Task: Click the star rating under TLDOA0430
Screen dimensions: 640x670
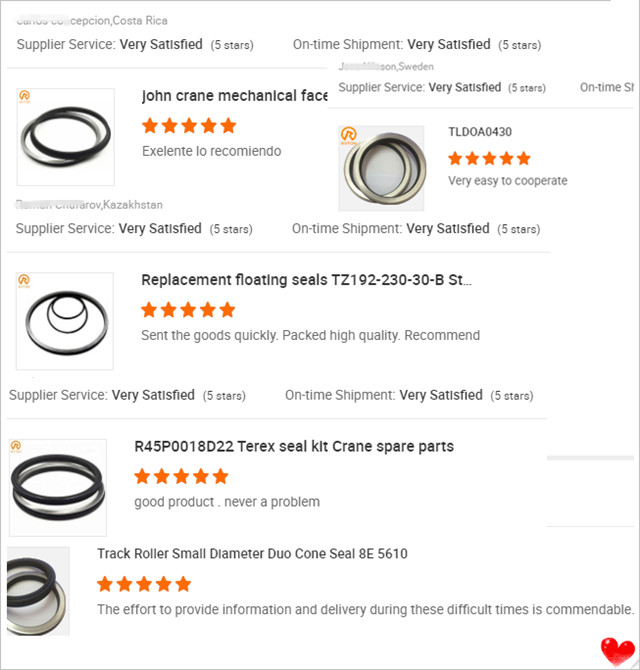Action: tap(489, 159)
